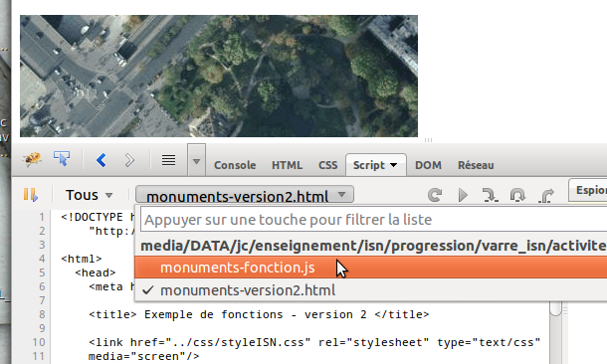Click the Rerun debugger icon
This screenshot has height=364, width=607.
click(435, 195)
